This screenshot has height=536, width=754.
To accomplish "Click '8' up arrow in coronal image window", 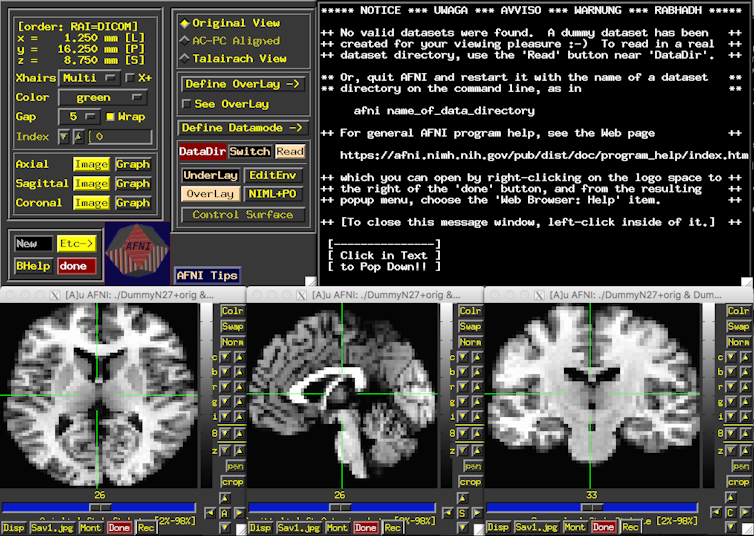I will [745, 434].
